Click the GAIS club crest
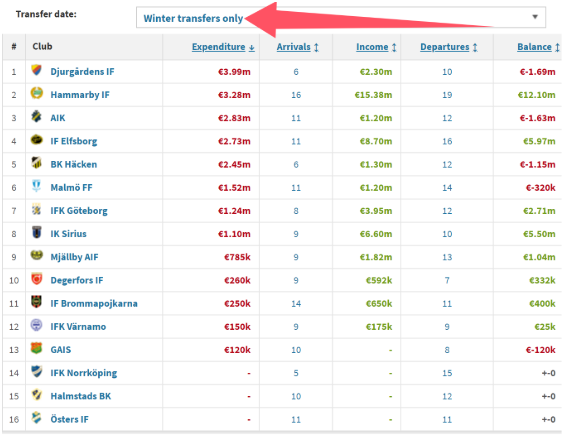 (x=36, y=348)
